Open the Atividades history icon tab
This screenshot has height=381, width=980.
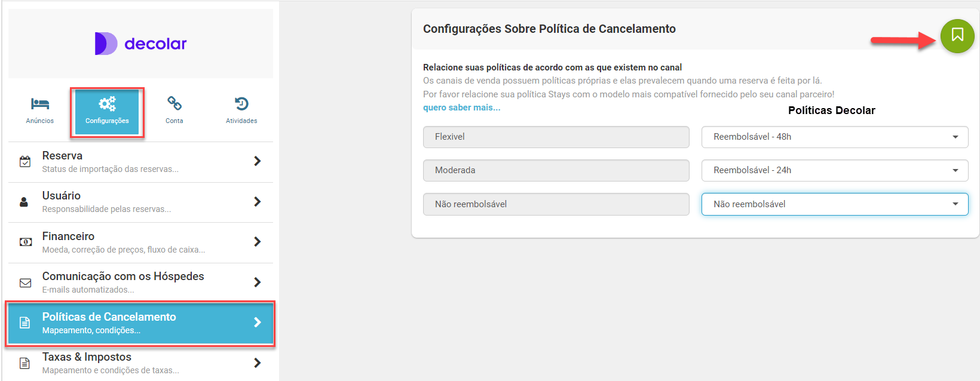[x=241, y=105]
